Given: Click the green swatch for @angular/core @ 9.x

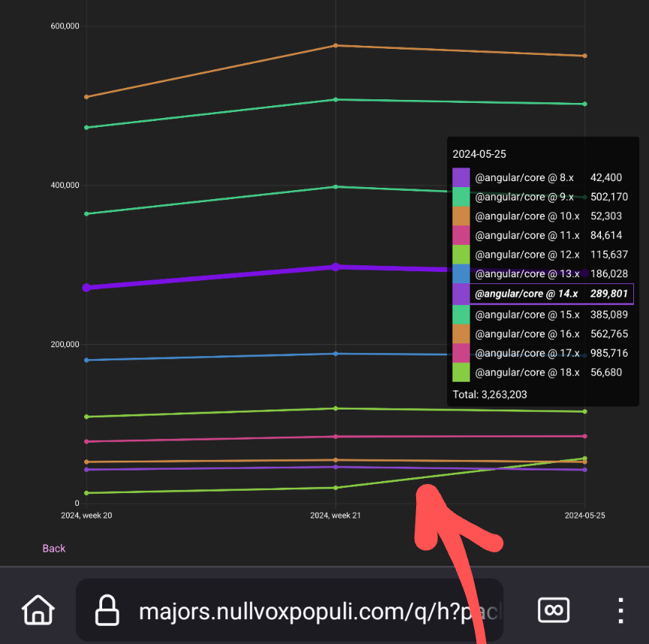Looking at the screenshot, I should 461,197.
